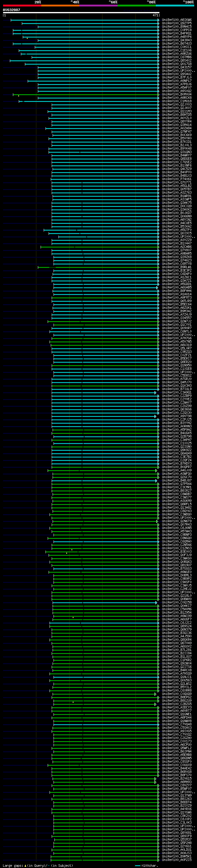Select hit label UniRef100_B8FS70
Image resolution: width=197 pixels, height=868 pixels.
pyautogui.click(x=177, y=775)
